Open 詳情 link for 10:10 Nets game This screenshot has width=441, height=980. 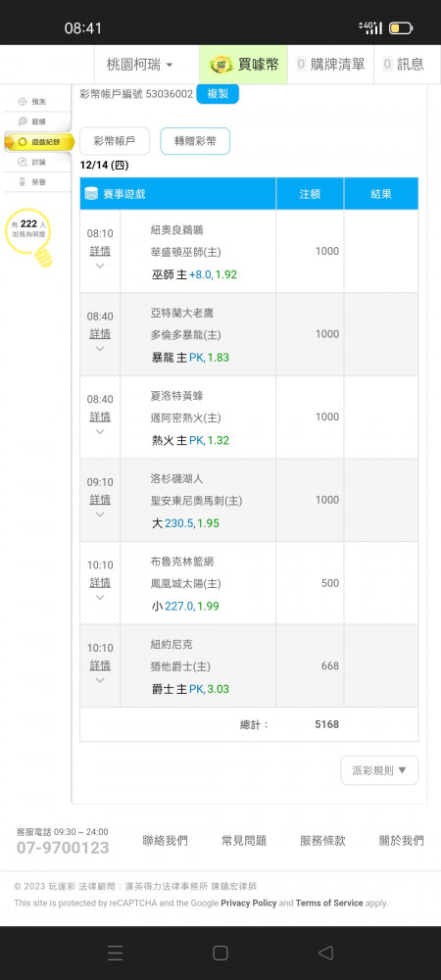[100, 582]
